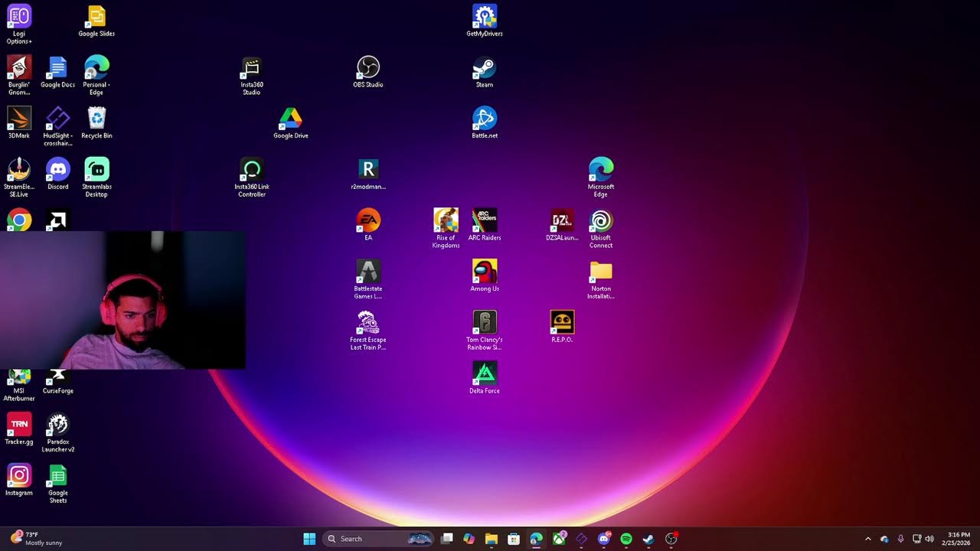
Task: Click the ARC Raiders desktop icon
Action: [x=485, y=225]
